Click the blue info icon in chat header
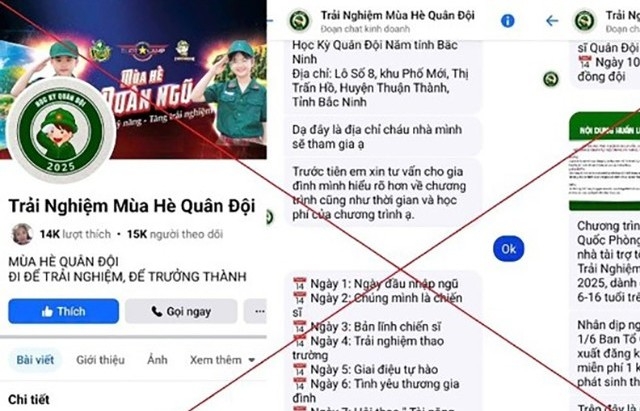640x411 pixels. 507,20
